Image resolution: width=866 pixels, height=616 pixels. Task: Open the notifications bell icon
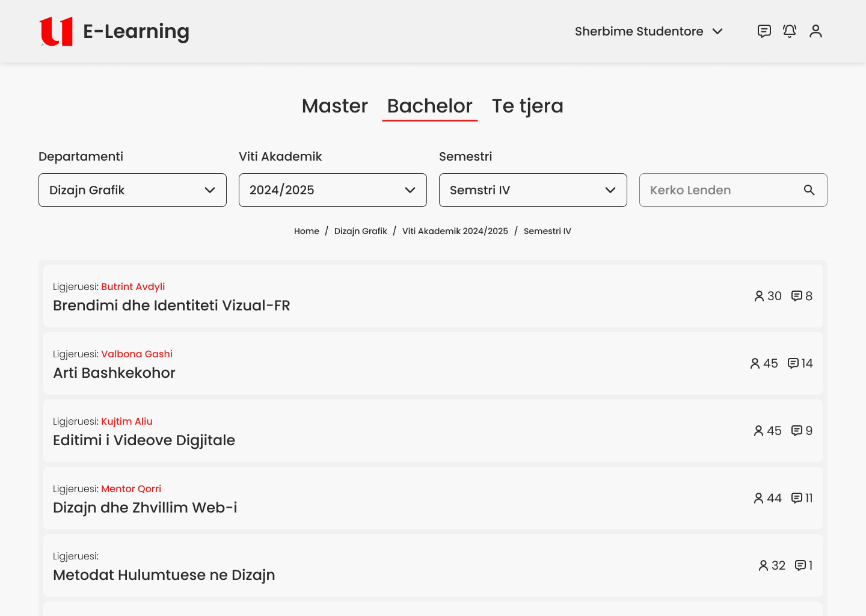pos(790,31)
